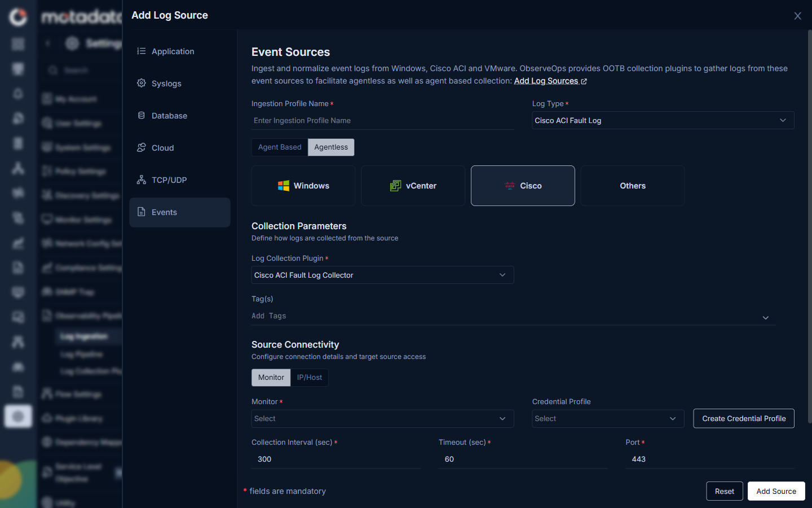
Task: Open the Cloud log source category
Action: (x=179, y=148)
